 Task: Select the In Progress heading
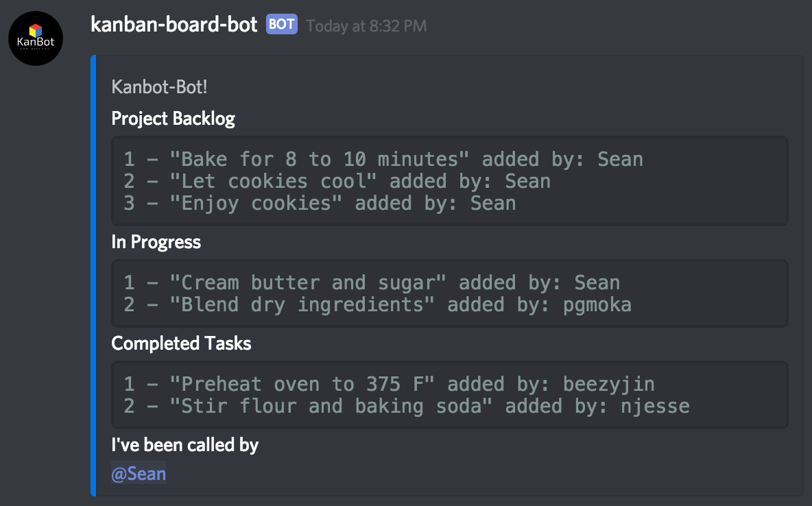(156, 242)
